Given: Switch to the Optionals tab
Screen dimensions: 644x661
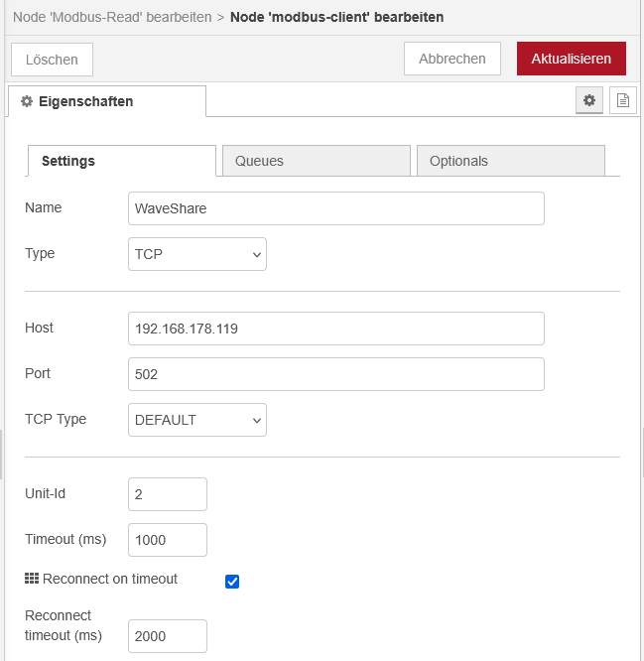Looking at the screenshot, I should (x=510, y=161).
